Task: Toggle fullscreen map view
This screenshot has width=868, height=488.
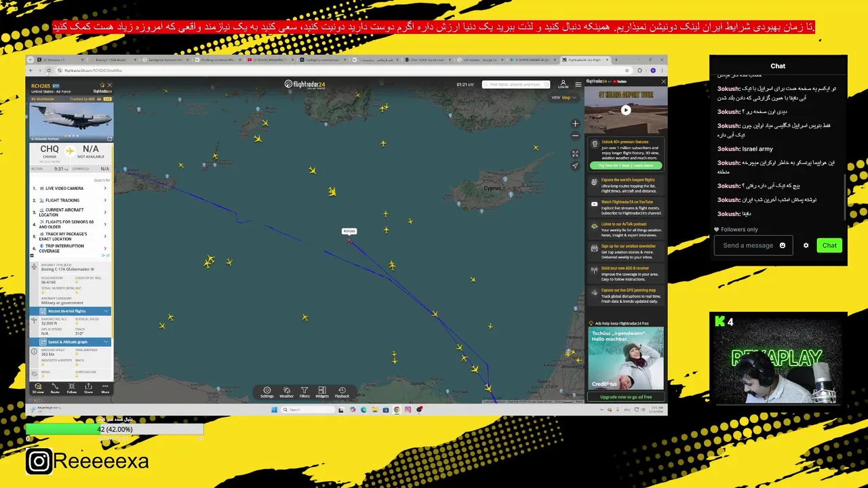Action: pyautogui.click(x=575, y=154)
